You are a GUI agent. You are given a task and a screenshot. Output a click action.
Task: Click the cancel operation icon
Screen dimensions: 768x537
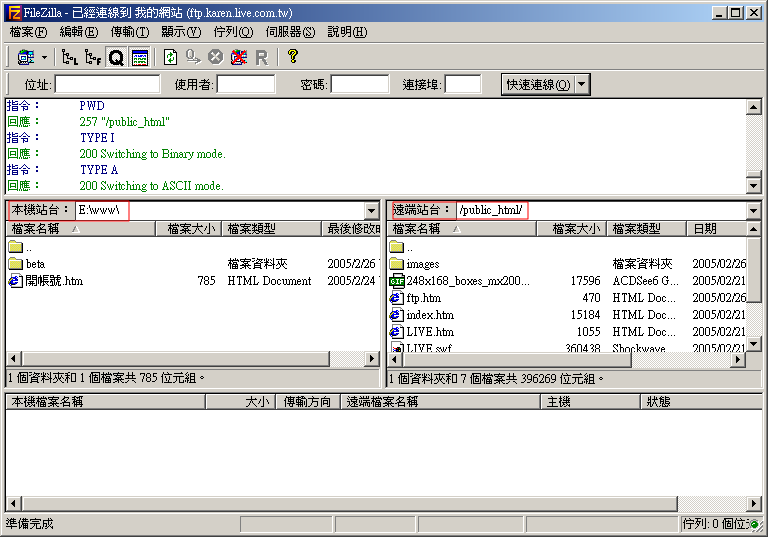tap(216, 57)
